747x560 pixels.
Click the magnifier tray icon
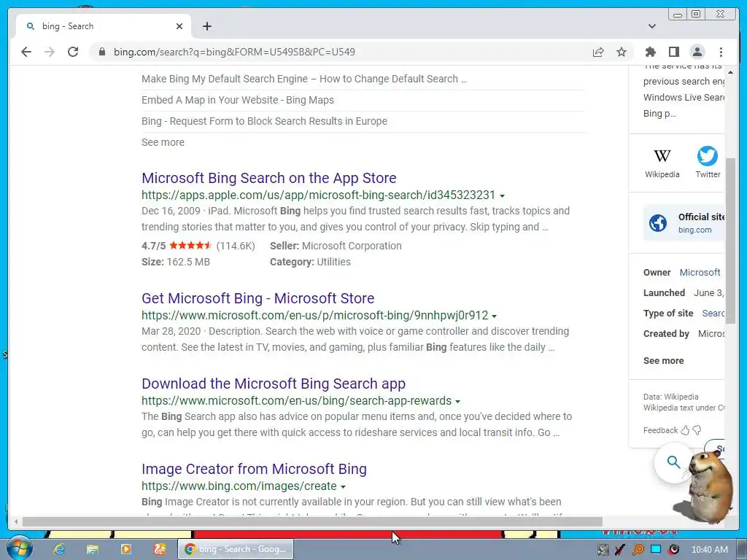(x=638, y=550)
